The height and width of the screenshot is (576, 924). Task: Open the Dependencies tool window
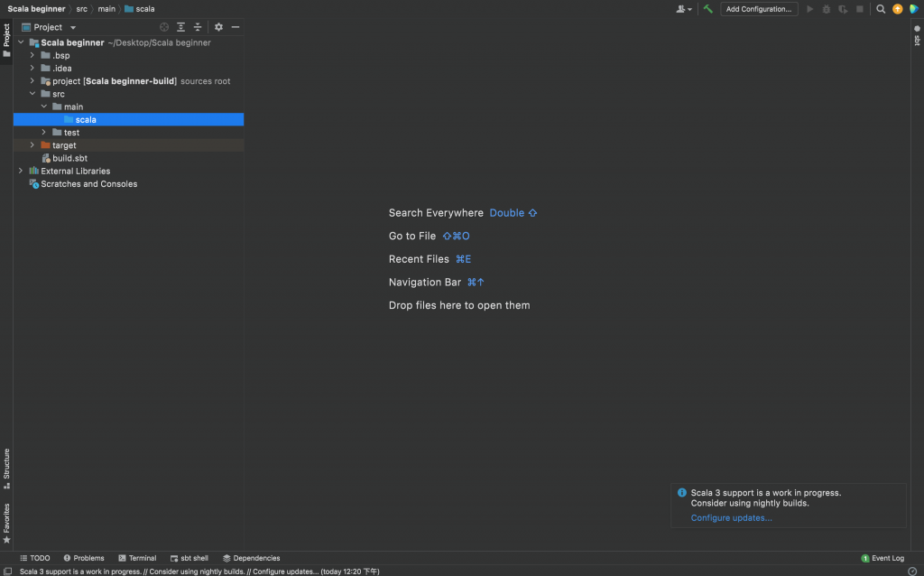pyautogui.click(x=251, y=558)
